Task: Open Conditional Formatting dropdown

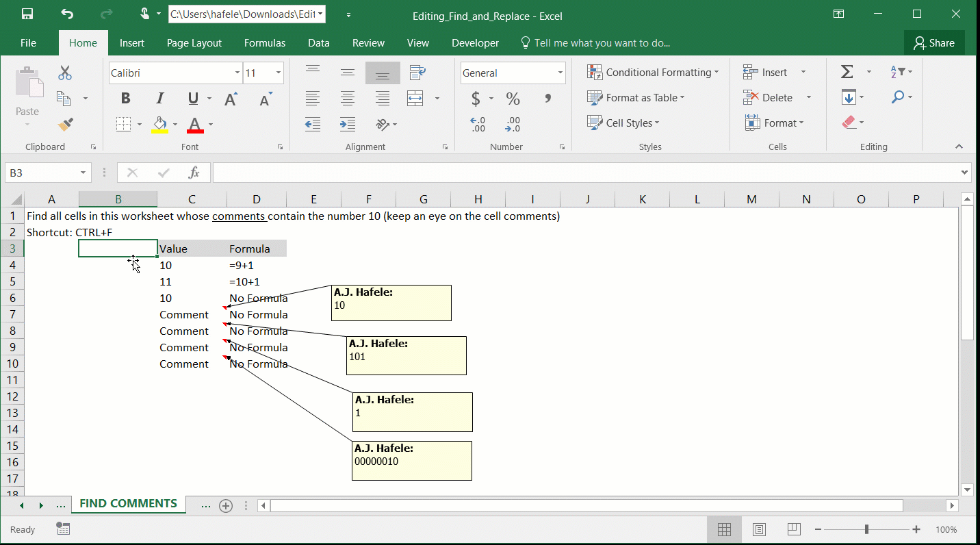Action: 654,72
